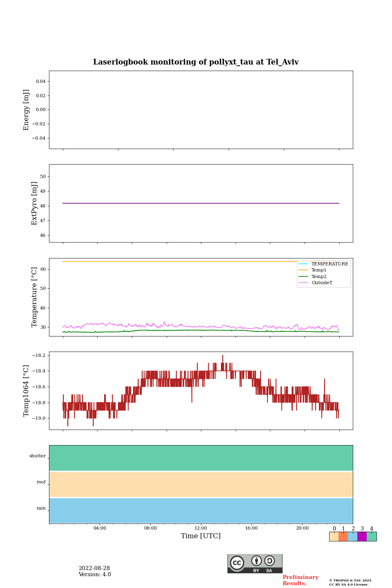Viewport: 392px width, 588px height.
Task: Click the green shutter status band
Action: (x=201, y=458)
